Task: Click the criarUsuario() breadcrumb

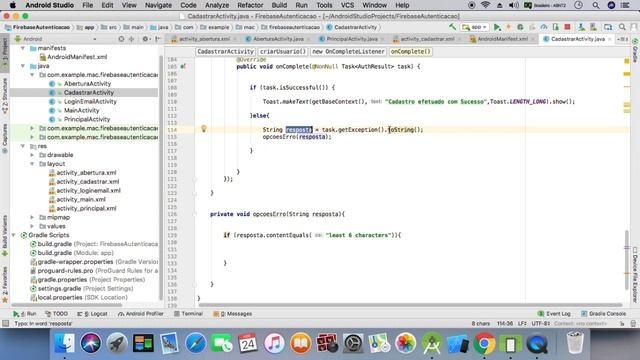Action: [x=282, y=51]
